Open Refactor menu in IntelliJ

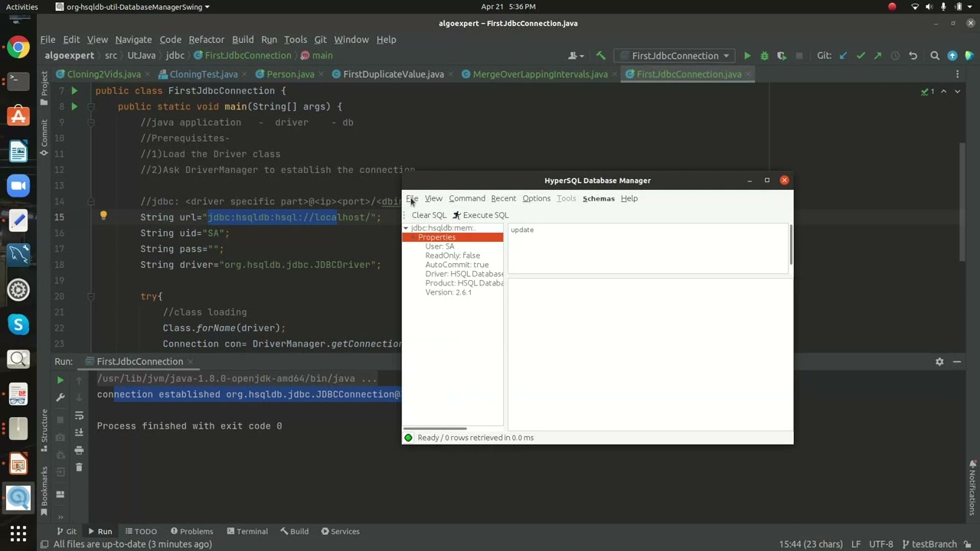[207, 39]
